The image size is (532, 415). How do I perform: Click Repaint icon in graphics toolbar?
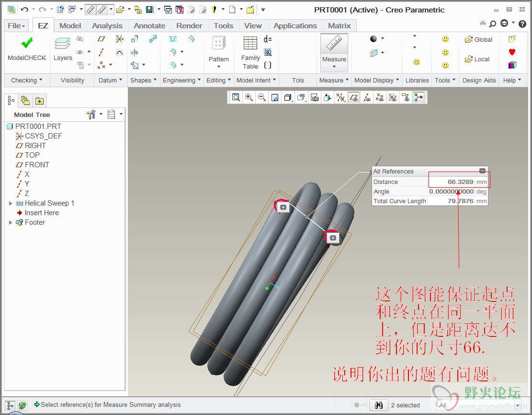(x=275, y=98)
